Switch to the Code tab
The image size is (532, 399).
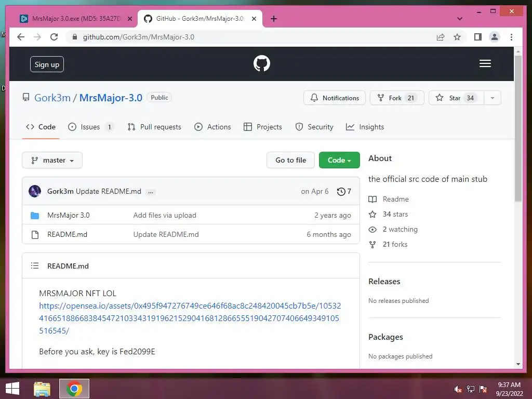41,127
